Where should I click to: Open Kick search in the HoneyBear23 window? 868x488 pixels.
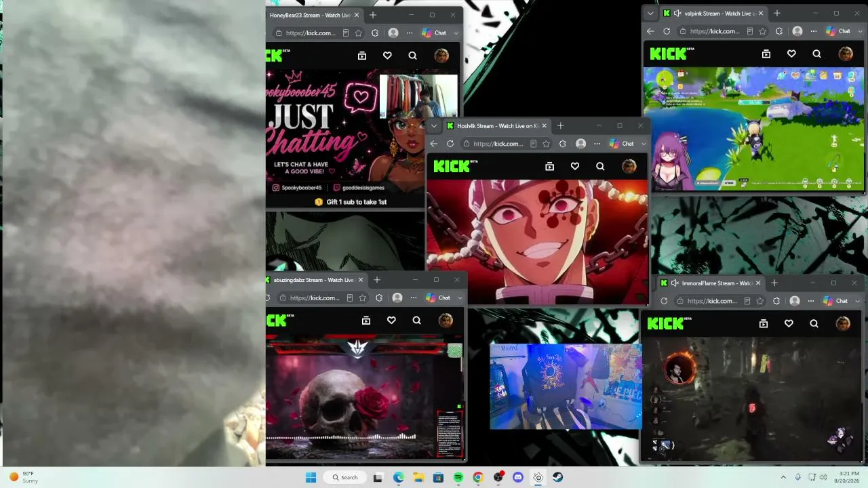tap(412, 56)
